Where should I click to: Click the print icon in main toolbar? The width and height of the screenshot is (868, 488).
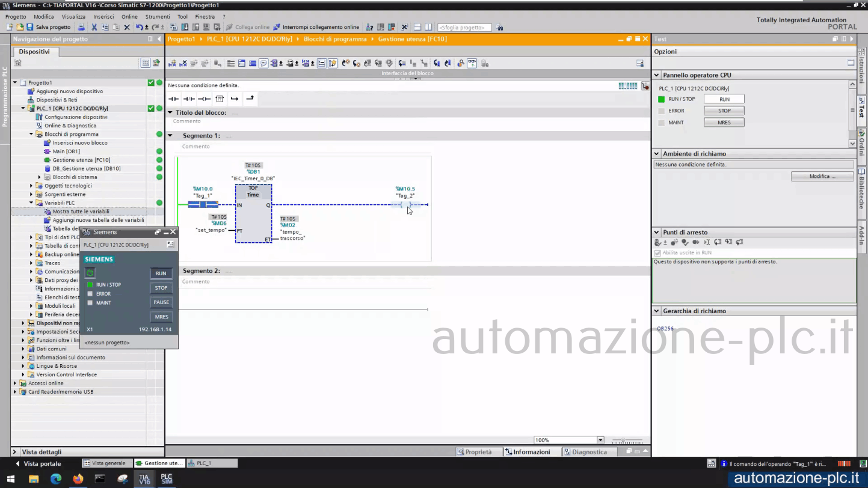(x=82, y=27)
